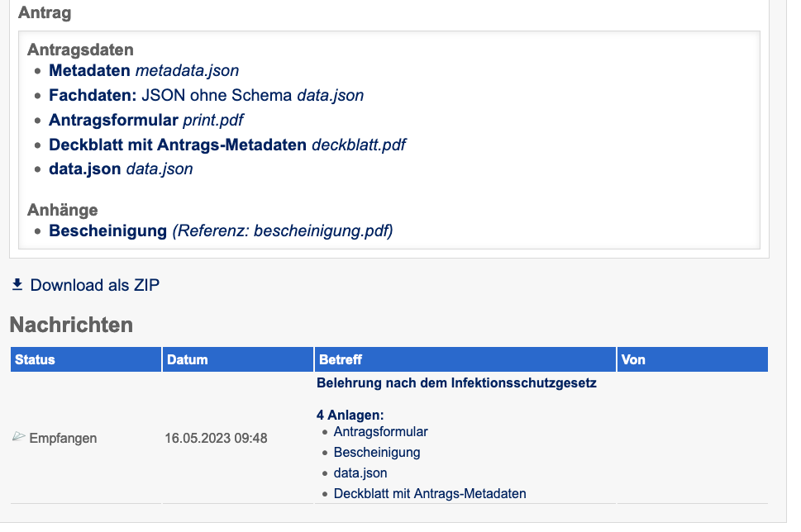Click the download arrow icon beside Download als ZIP
801x532 pixels.
(x=17, y=285)
